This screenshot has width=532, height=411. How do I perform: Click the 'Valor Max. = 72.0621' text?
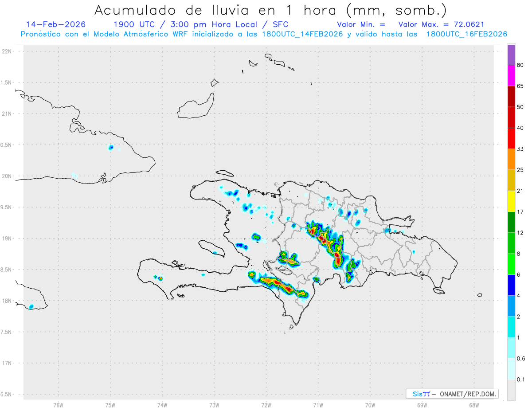[441, 24]
